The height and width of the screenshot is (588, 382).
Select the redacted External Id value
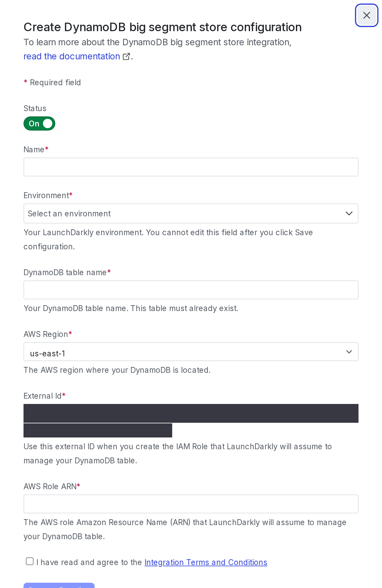click(x=191, y=413)
